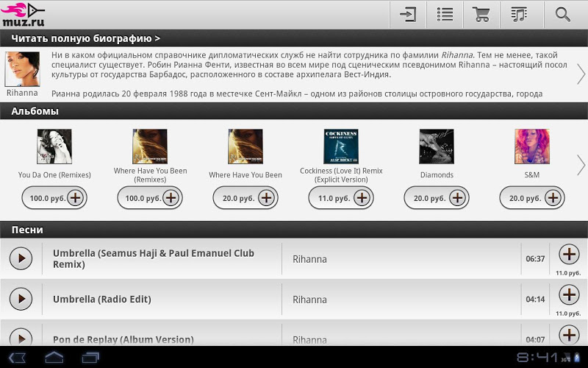The width and height of the screenshot is (588, 368).
Task: Open the login icon in top toolbar
Action: (x=408, y=15)
